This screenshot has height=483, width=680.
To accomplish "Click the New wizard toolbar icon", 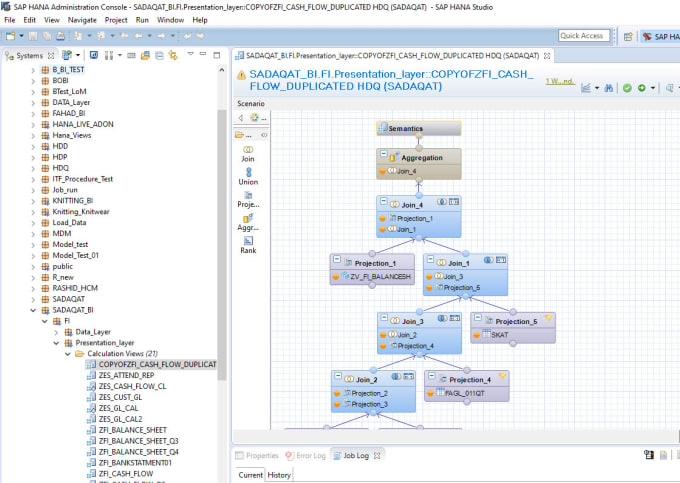I will point(10,36).
